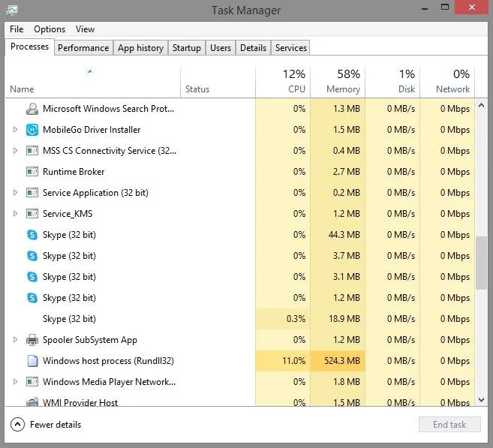Click the End task button

click(x=449, y=425)
